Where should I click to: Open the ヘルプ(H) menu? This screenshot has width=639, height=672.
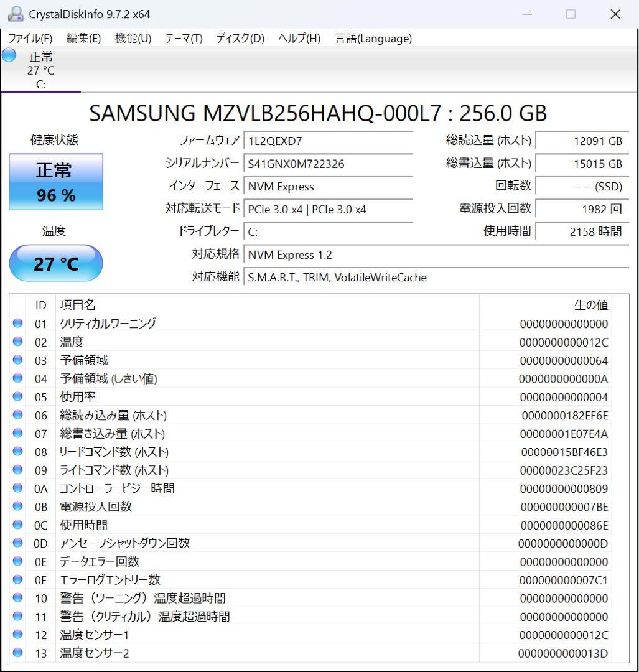[x=298, y=38]
